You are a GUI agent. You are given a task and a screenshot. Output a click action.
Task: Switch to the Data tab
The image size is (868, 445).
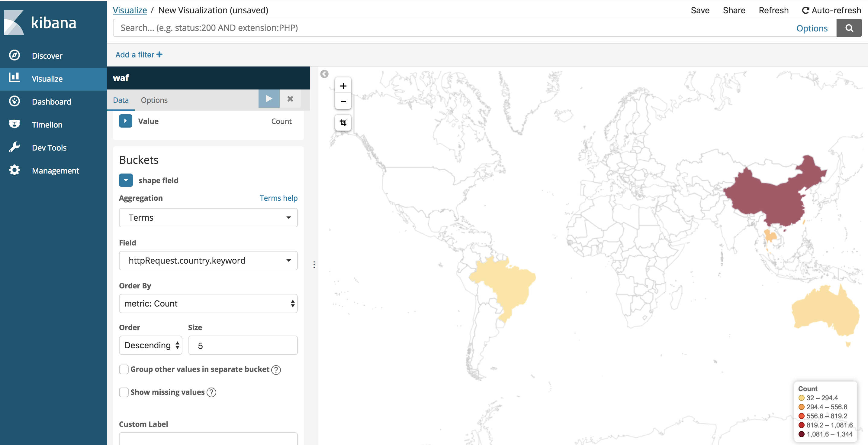point(121,100)
